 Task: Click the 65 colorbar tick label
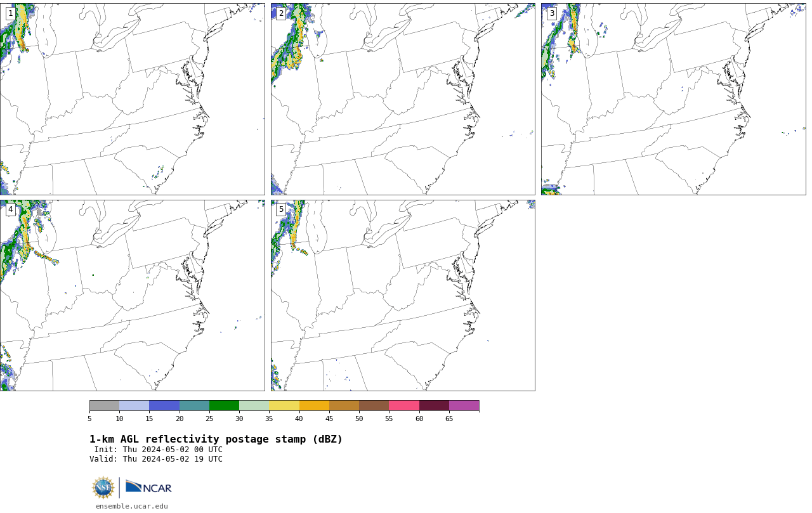(x=449, y=419)
